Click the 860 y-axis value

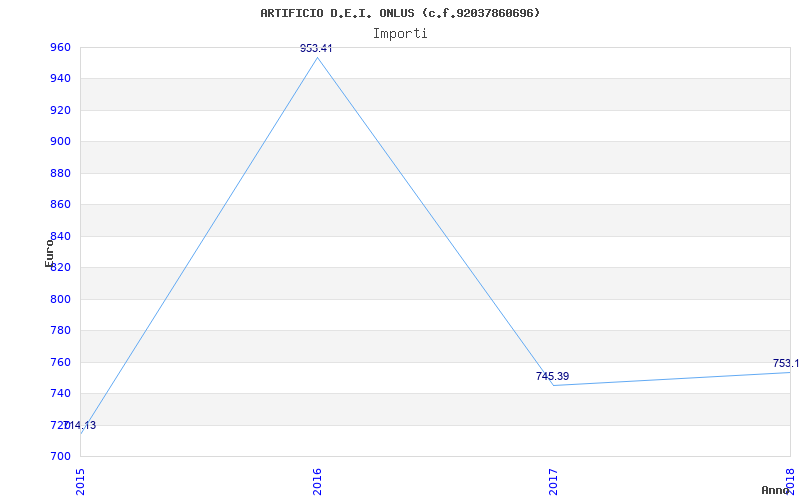tap(60, 205)
